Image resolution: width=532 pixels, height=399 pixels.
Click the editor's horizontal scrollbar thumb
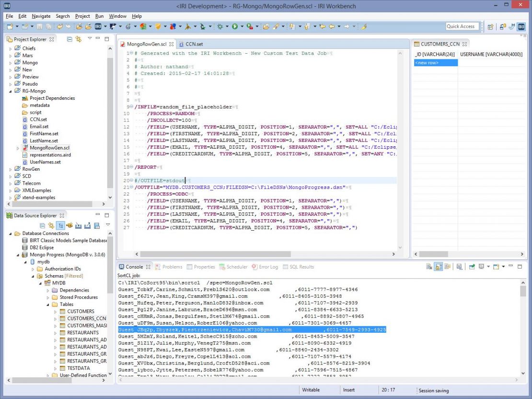click(216, 254)
